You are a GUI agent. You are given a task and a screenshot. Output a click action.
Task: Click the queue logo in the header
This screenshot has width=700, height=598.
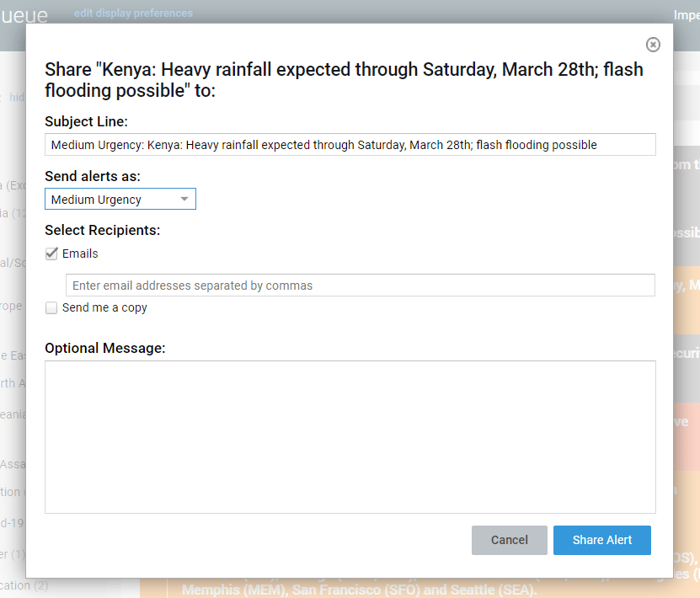[24, 14]
